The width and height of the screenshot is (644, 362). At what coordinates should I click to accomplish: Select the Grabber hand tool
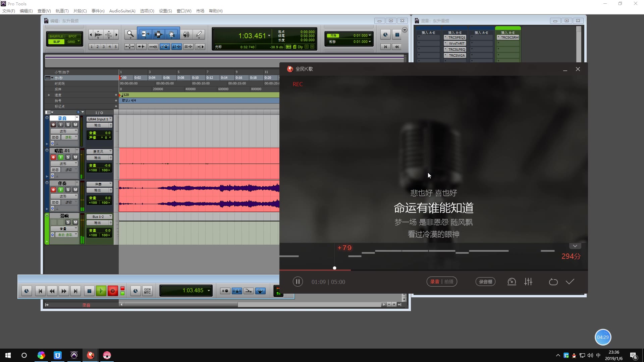click(171, 34)
